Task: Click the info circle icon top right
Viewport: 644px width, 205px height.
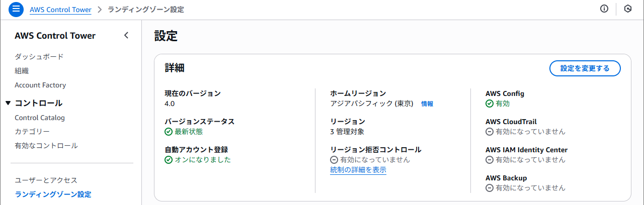Action: point(604,9)
